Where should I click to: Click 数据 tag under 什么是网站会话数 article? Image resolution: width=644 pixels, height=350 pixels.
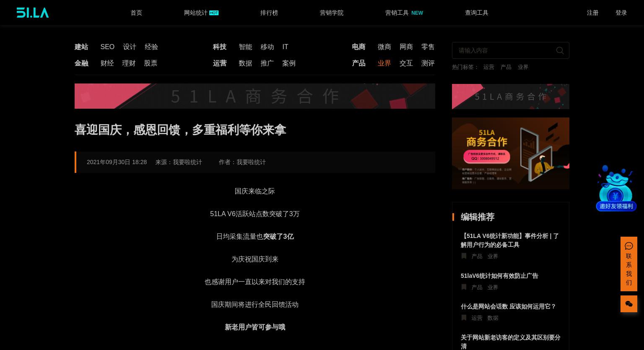coord(493,318)
